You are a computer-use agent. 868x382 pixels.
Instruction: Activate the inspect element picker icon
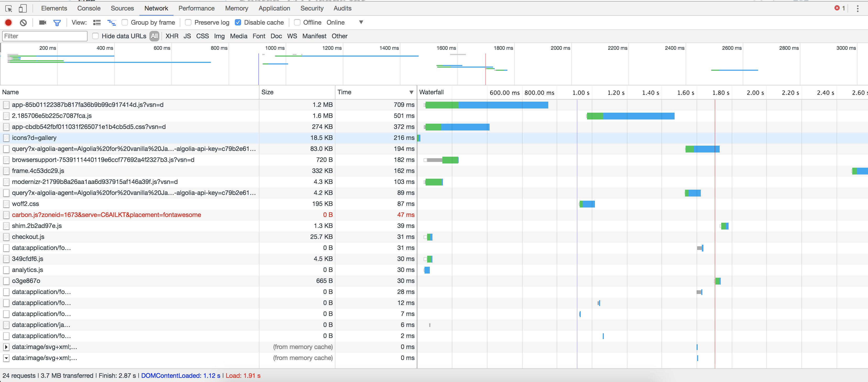point(9,8)
